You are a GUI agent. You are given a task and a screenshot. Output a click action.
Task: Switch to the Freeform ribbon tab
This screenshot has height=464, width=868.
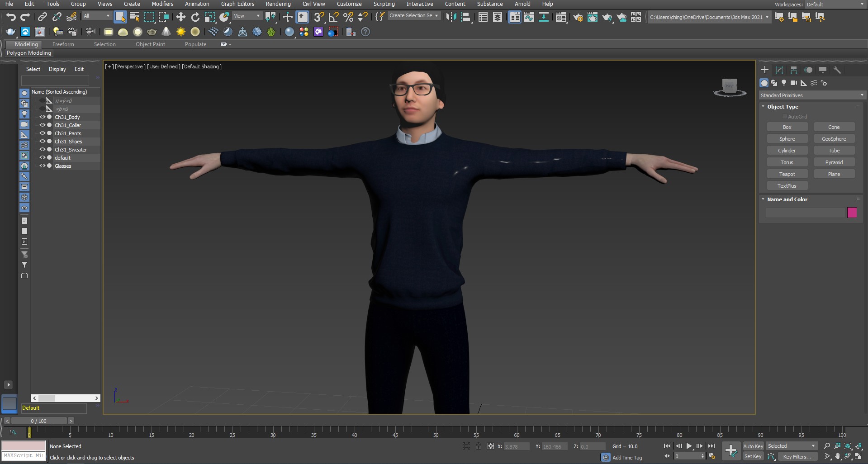(x=63, y=44)
